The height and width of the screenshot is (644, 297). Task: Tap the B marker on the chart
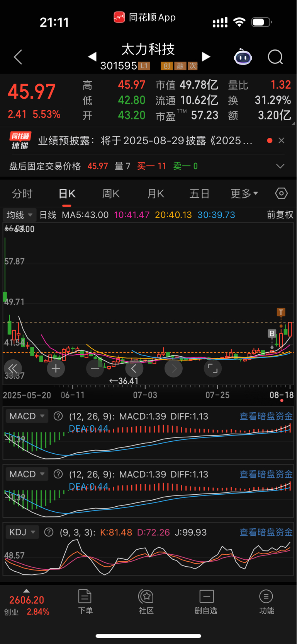(272, 333)
